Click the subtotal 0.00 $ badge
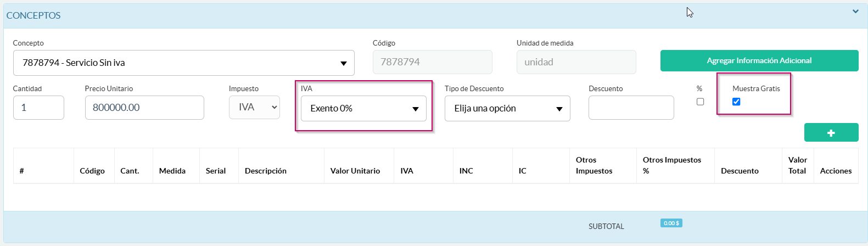The image size is (868, 246). (x=671, y=223)
